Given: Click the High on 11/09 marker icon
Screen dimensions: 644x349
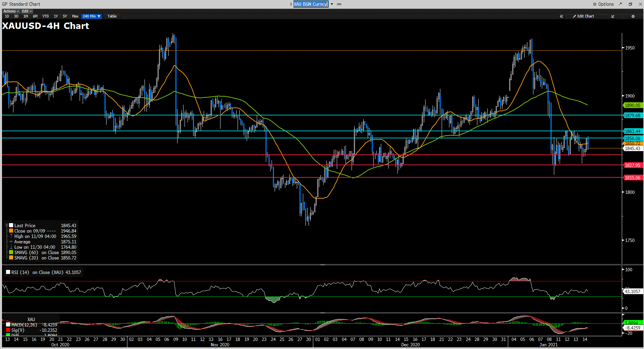Looking at the screenshot, I should pos(11,236).
